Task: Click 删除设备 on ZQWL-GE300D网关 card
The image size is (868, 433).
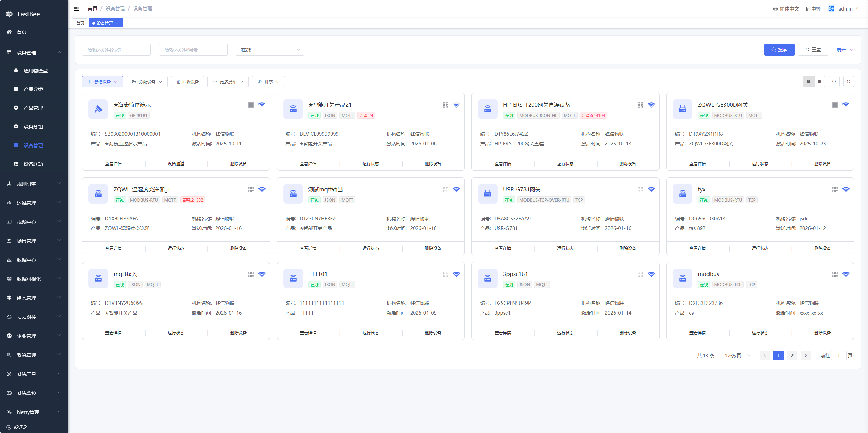Action: [x=822, y=164]
